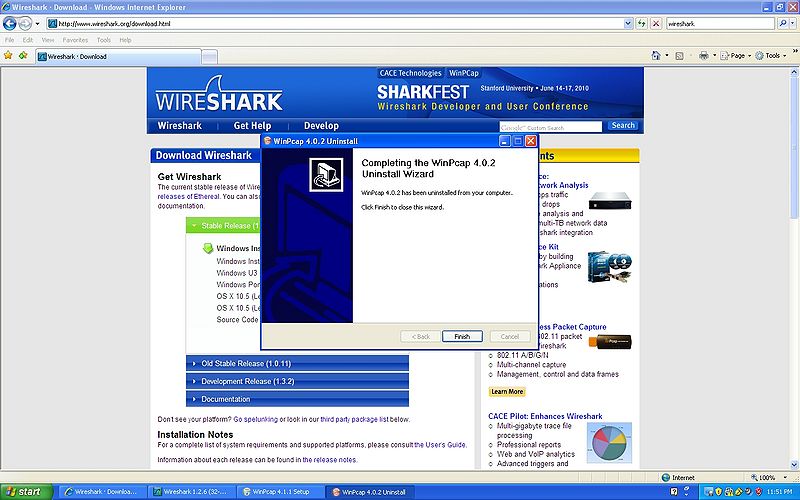This screenshot has width=800, height=500.
Task: Click the Internet zone globe icon
Action: [x=665, y=478]
